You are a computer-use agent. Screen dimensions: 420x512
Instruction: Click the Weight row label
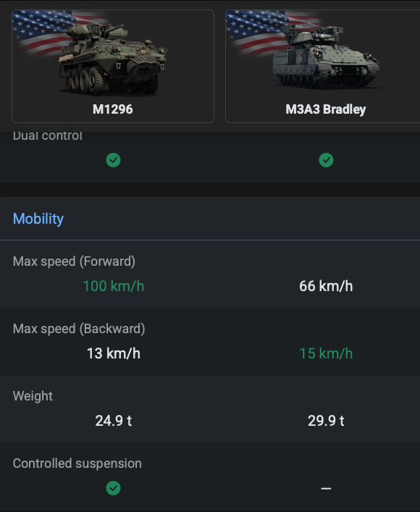(x=33, y=395)
